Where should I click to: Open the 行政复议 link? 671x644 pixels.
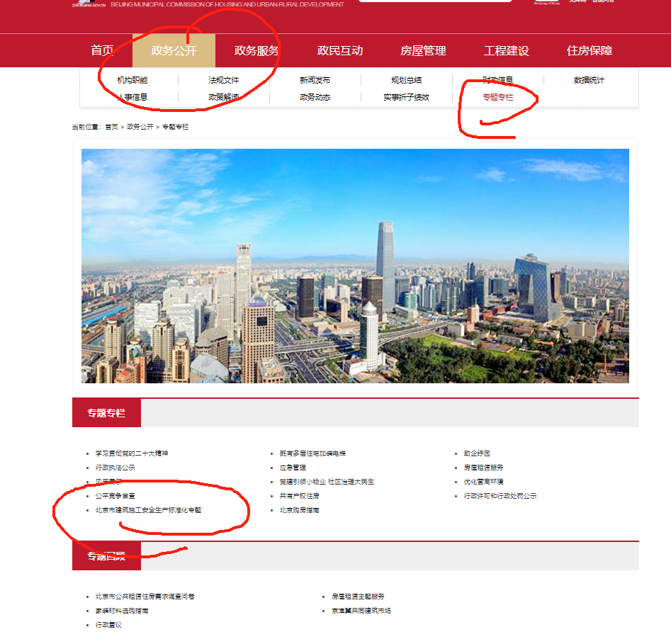point(108,625)
